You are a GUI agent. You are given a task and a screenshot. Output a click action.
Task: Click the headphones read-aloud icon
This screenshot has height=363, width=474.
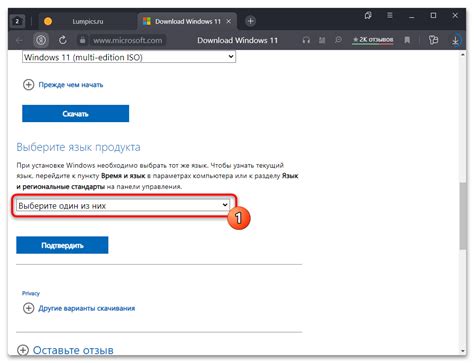click(306, 40)
